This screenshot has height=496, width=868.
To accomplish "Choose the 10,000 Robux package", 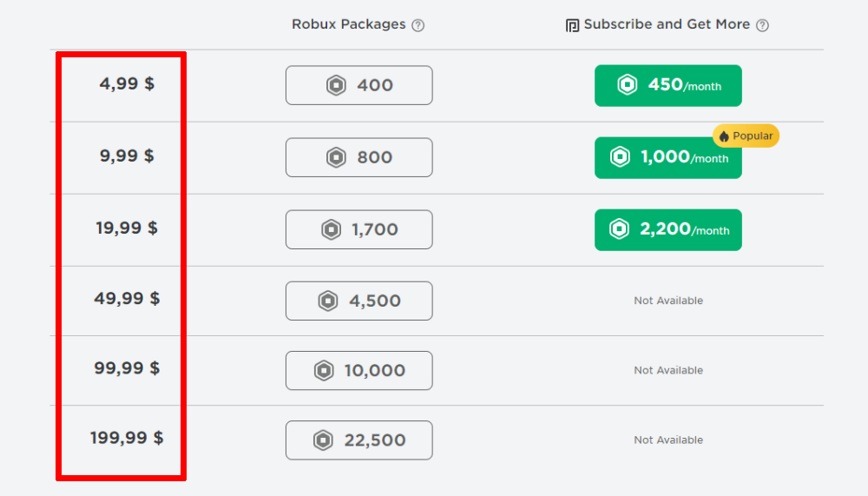I will (358, 371).
